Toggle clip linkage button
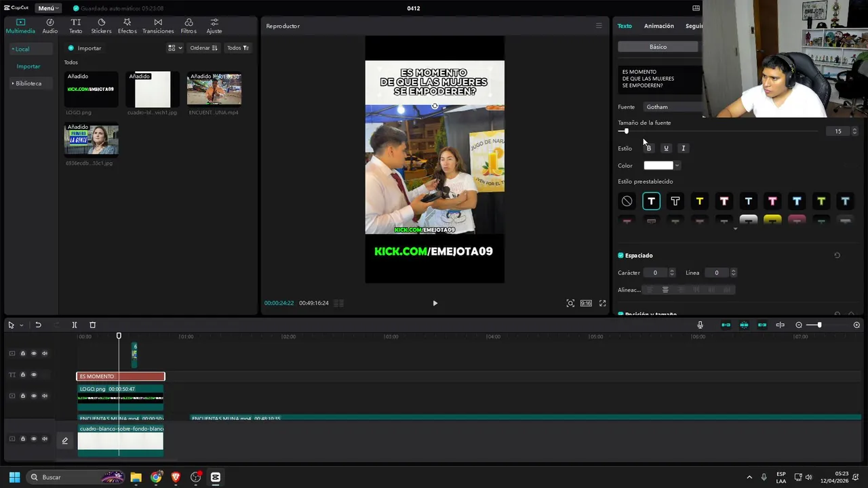Viewport: 868px width, 488px height. (762, 325)
